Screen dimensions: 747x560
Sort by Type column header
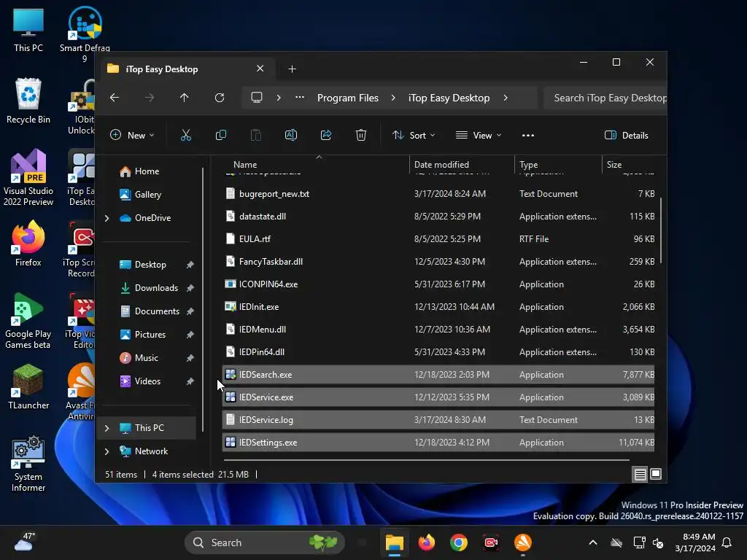click(x=558, y=165)
